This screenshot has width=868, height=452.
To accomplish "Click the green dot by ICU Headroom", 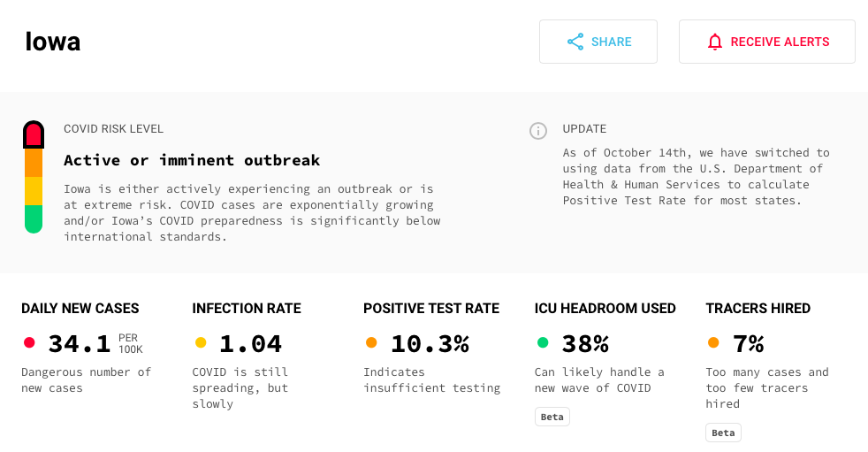I will point(543,343).
